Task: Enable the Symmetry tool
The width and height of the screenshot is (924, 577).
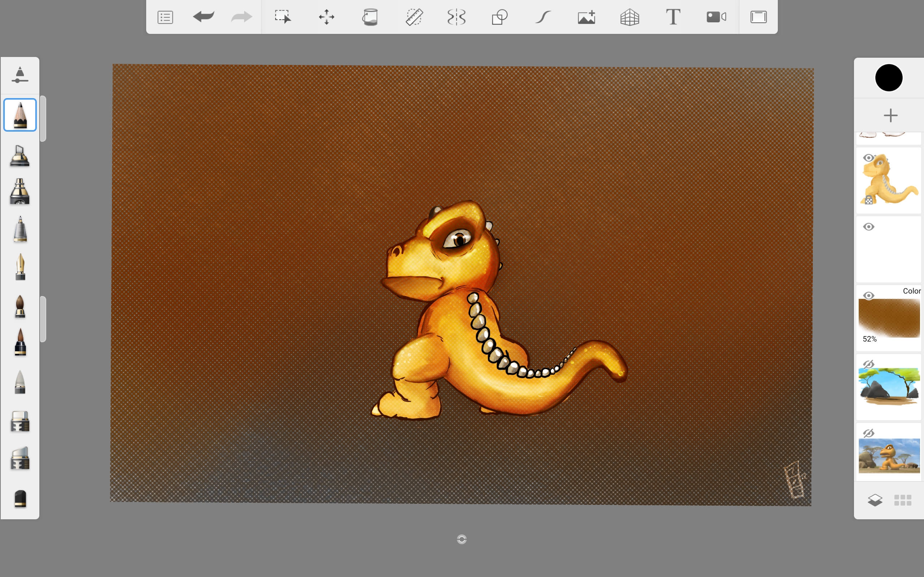Action: (x=456, y=17)
